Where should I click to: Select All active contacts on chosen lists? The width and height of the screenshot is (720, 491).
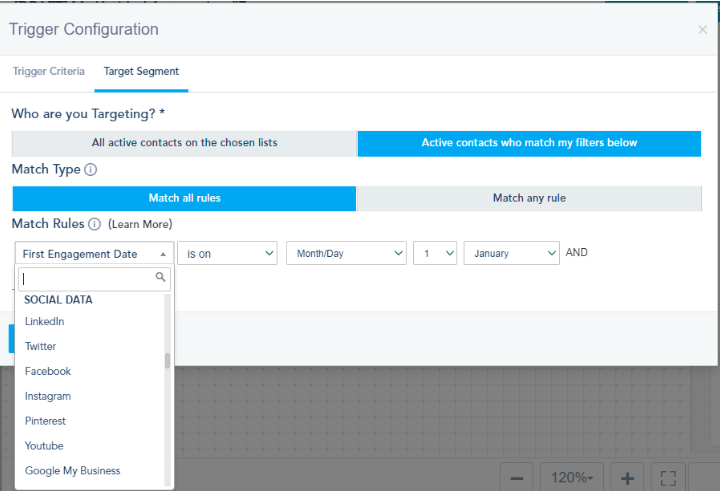coord(184,143)
